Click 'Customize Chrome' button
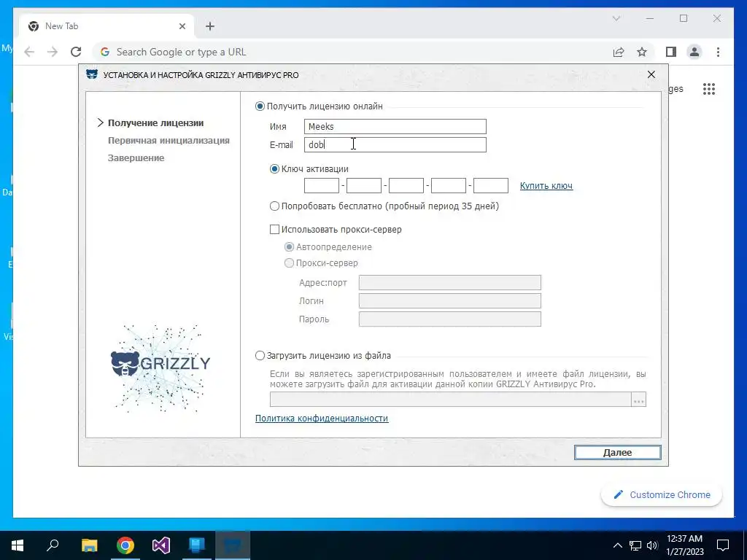Viewport: 747px width, 560px height. (662, 495)
